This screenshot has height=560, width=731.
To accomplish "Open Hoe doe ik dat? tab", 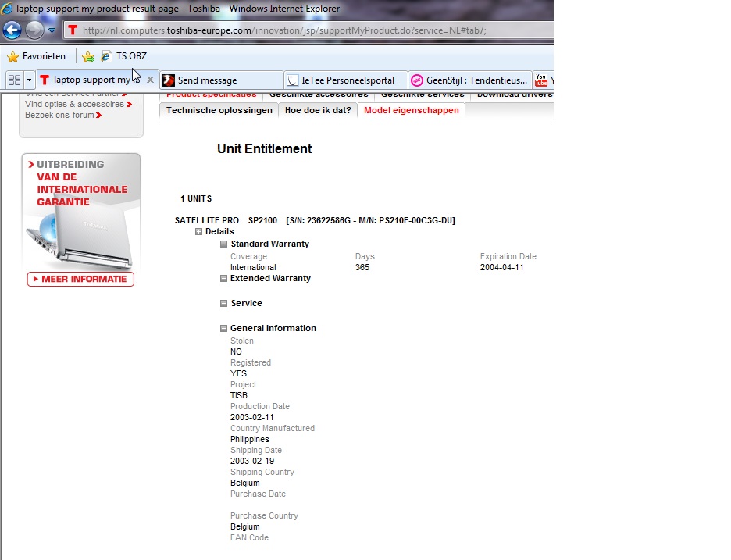I will coord(318,110).
